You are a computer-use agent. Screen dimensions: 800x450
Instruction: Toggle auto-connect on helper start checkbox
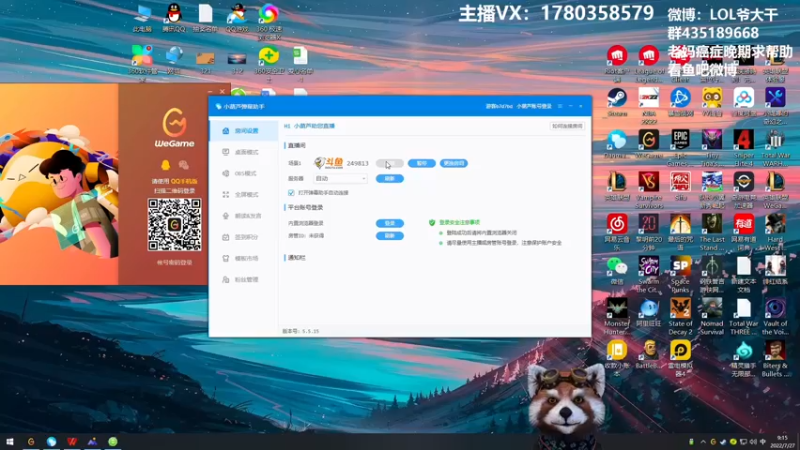click(291, 193)
